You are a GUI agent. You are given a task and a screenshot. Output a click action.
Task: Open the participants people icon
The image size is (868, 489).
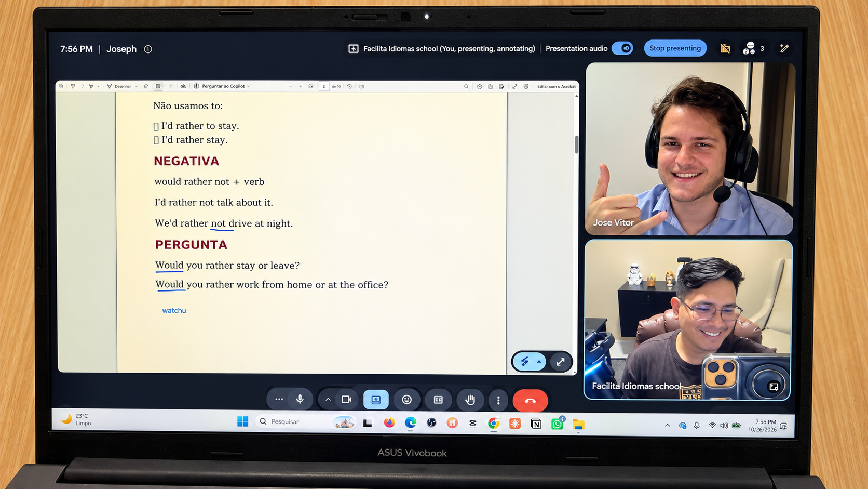749,48
